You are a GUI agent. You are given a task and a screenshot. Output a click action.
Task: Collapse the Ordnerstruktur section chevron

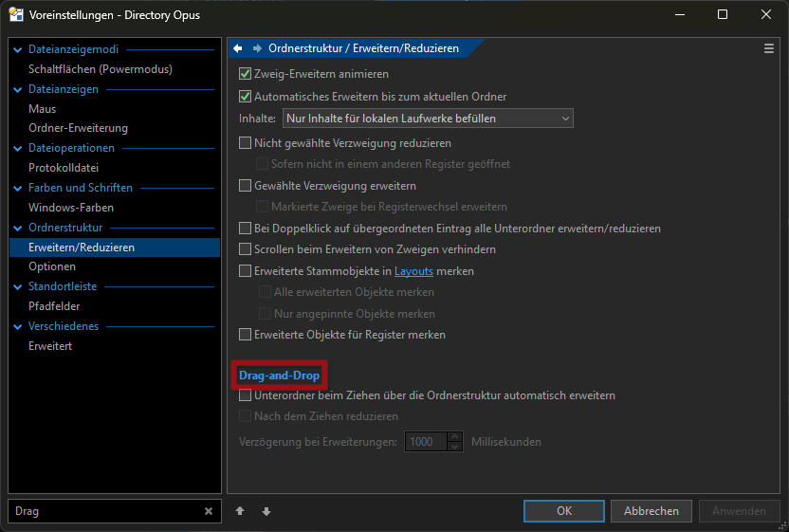click(18, 228)
